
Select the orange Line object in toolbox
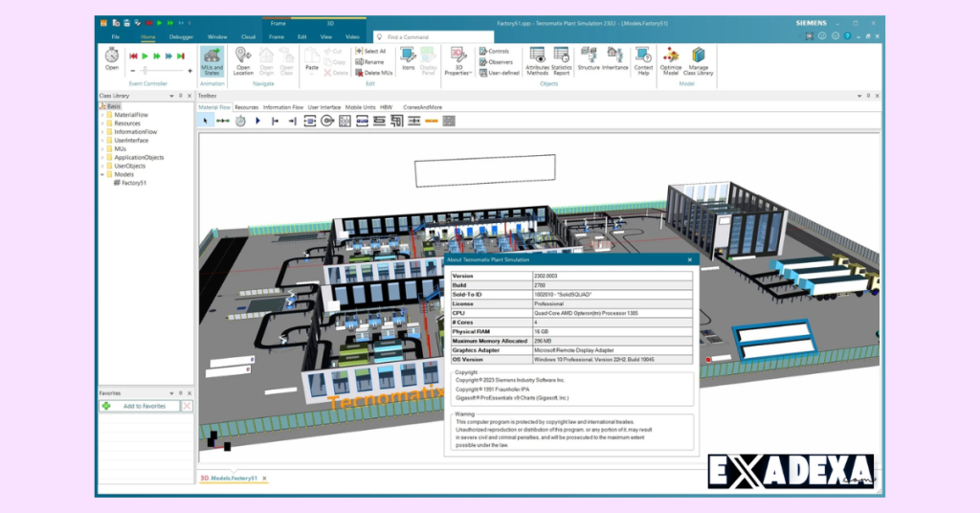[432, 122]
